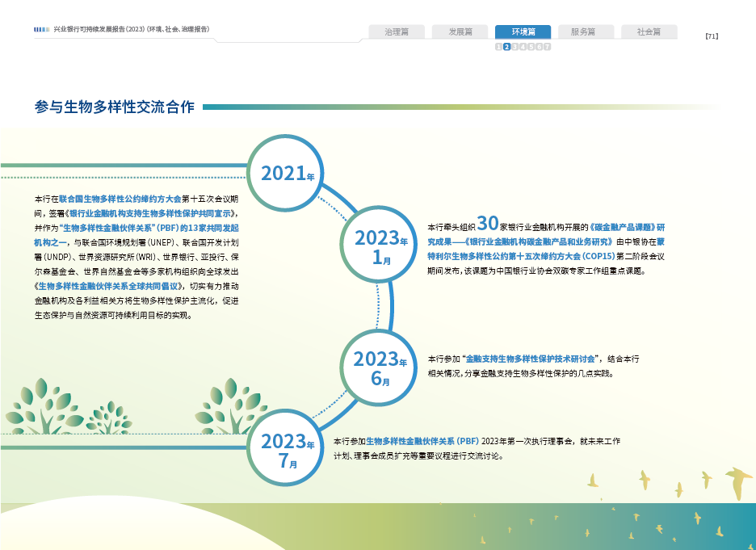Select section page 5 indicator
Image resolution: width=756 pixels, height=550 pixels.
coord(531,47)
